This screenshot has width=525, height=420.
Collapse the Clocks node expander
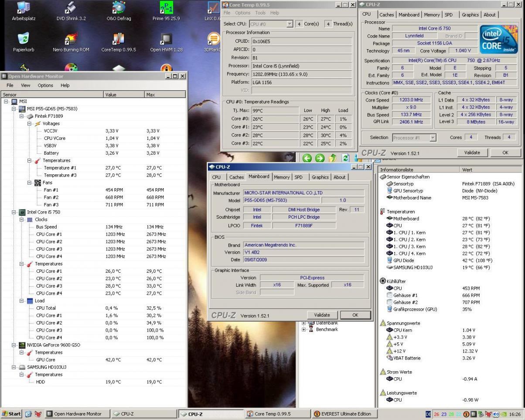point(22,220)
